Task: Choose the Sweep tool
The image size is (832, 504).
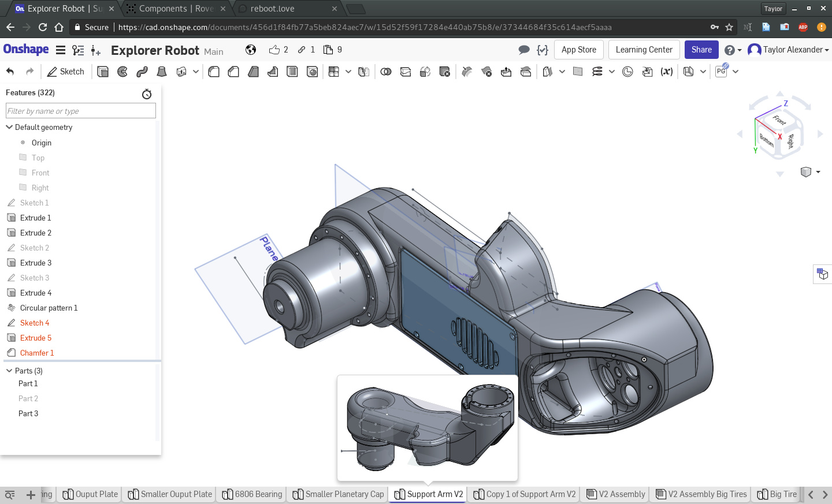Action: (142, 72)
